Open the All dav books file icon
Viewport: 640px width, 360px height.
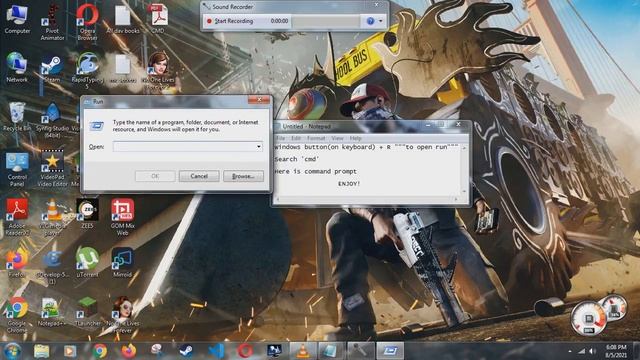tap(122, 19)
